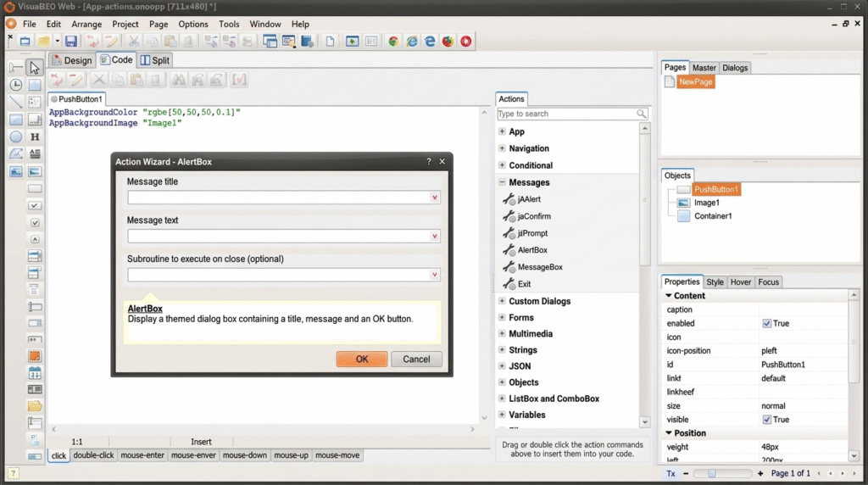Collapse the Content properties section
The height and width of the screenshot is (485, 868).
tap(669, 296)
